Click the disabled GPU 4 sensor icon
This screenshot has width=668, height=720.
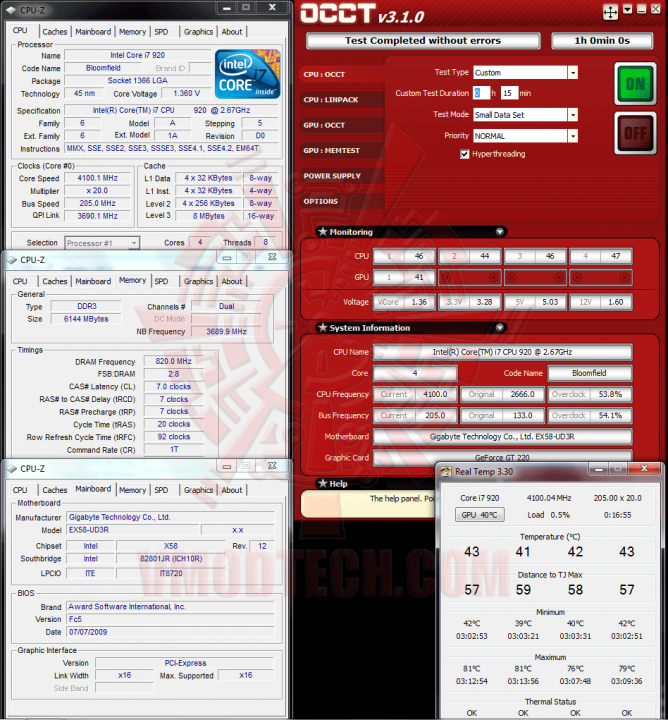coord(601,277)
